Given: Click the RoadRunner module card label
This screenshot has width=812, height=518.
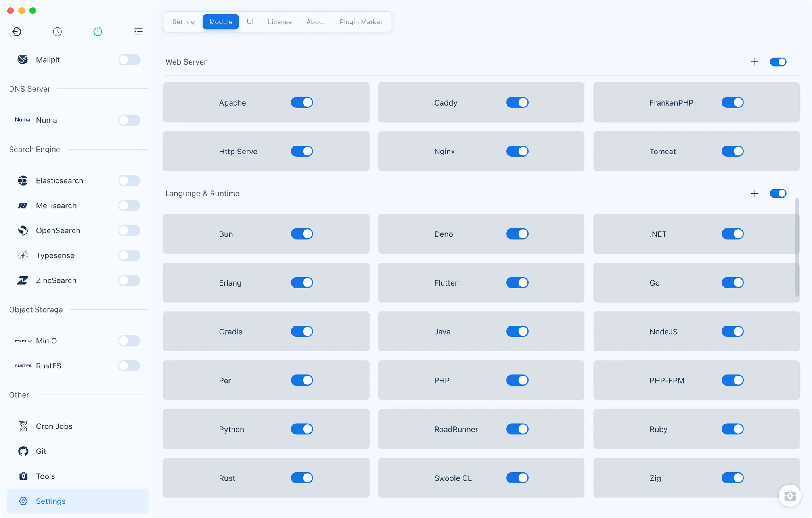Looking at the screenshot, I should coord(456,429).
